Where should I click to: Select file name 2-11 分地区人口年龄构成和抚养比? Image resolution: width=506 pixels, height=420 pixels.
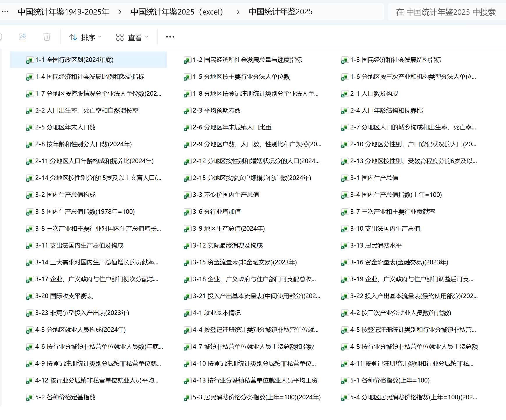[x=95, y=161]
